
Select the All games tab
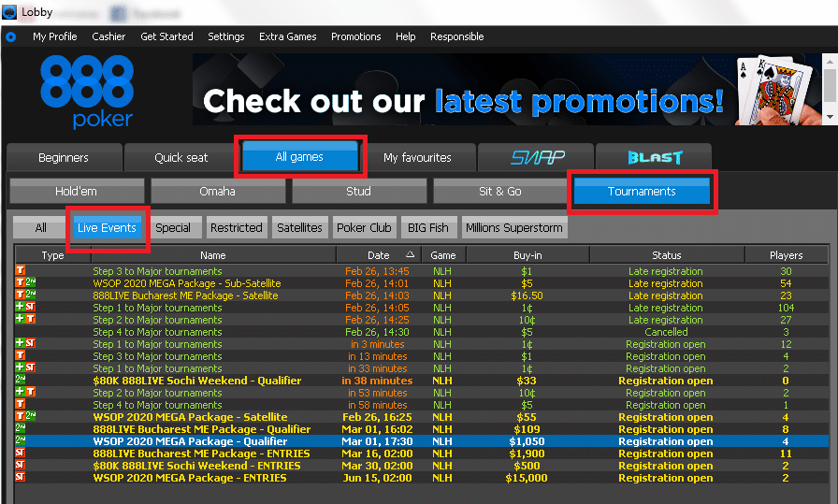click(x=299, y=156)
